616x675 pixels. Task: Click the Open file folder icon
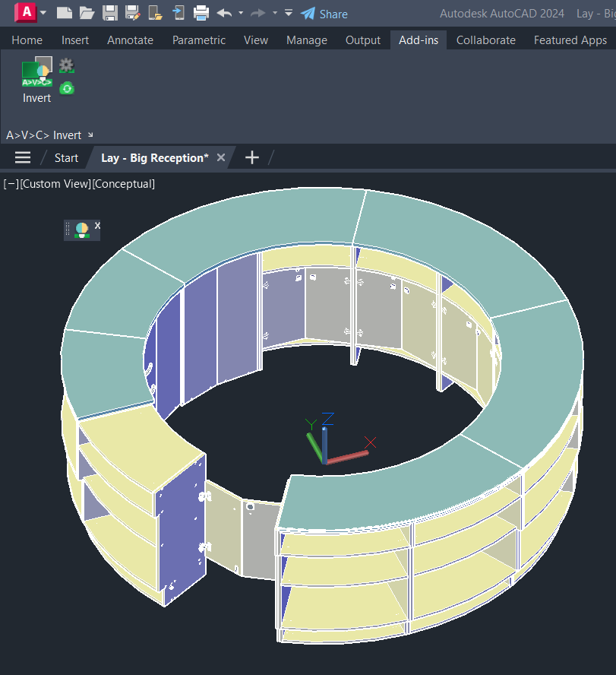[x=87, y=13]
